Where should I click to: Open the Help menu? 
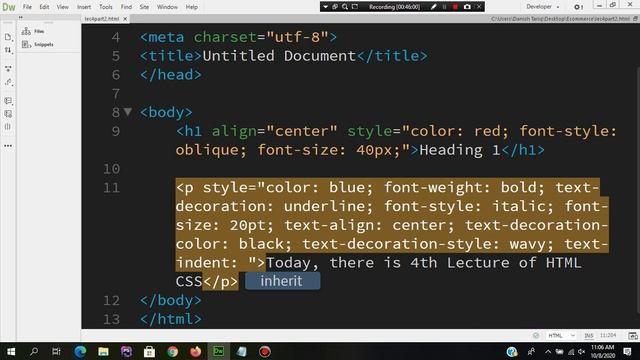point(191,7)
